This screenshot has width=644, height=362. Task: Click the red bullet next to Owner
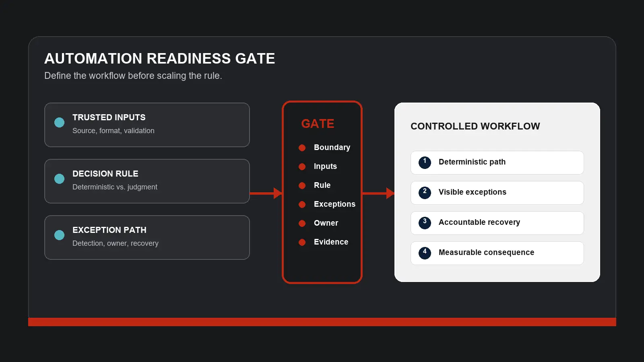point(302,223)
